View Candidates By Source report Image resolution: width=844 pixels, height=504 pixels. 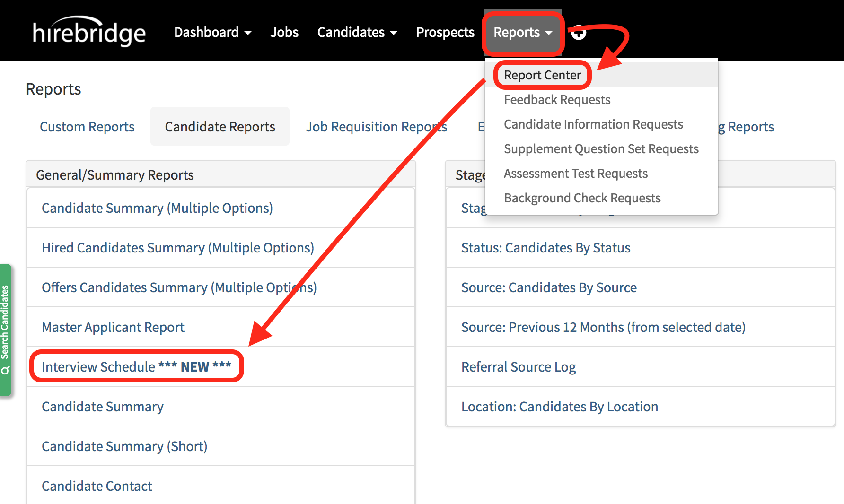549,287
